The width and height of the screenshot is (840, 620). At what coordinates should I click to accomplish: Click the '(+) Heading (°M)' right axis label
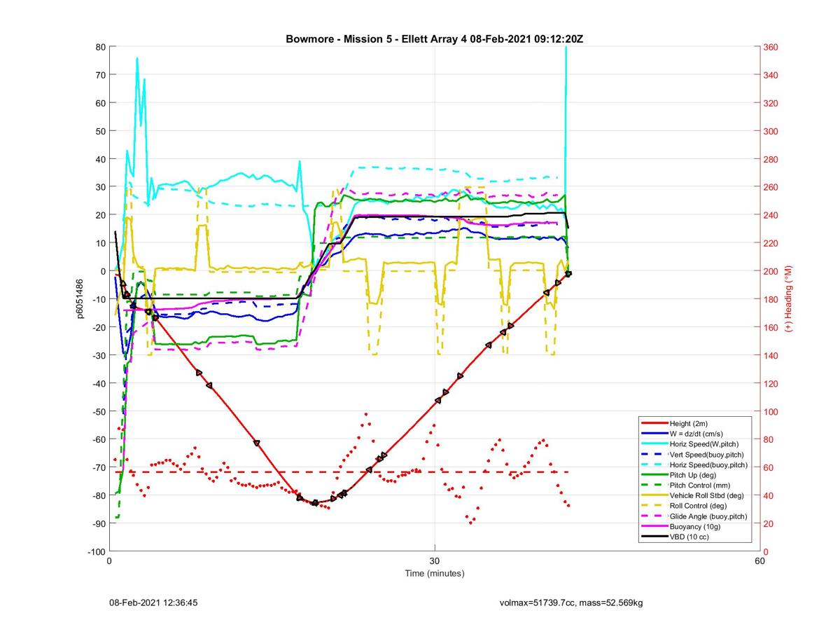click(x=787, y=298)
